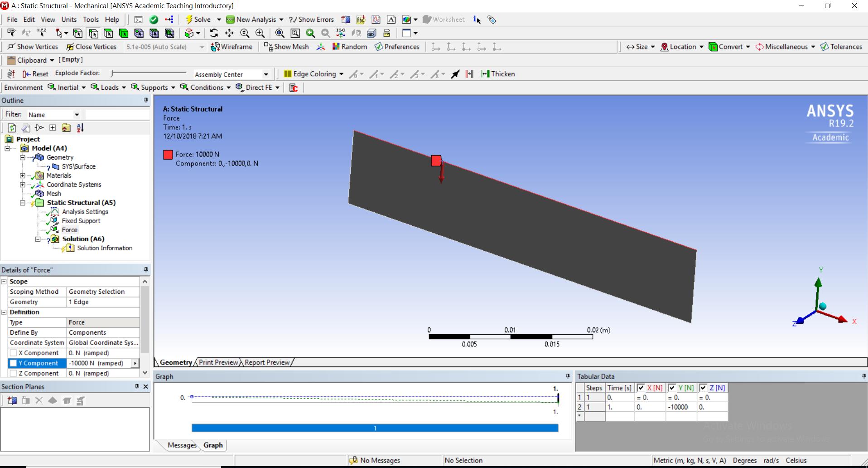Select the Vertex selection filter icon
Image resolution: width=868 pixels, height=468 pixels.
point(78,33)
